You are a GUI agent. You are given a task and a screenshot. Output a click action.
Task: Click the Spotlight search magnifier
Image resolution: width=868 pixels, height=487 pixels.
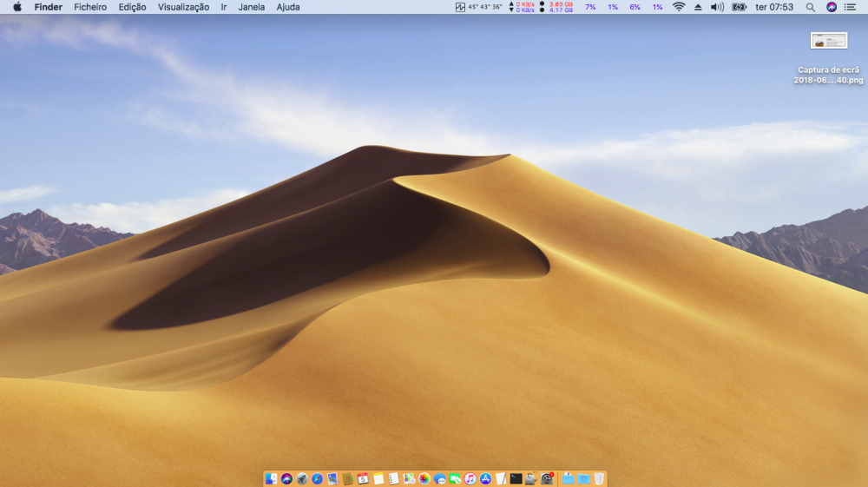pos(811,7)
